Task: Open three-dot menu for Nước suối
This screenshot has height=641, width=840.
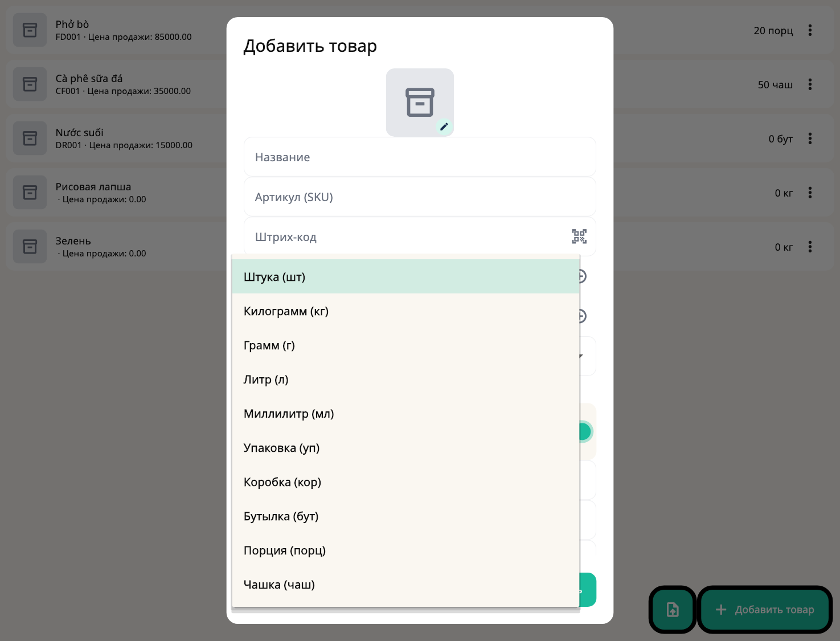Action: click(x=810, y=138)
